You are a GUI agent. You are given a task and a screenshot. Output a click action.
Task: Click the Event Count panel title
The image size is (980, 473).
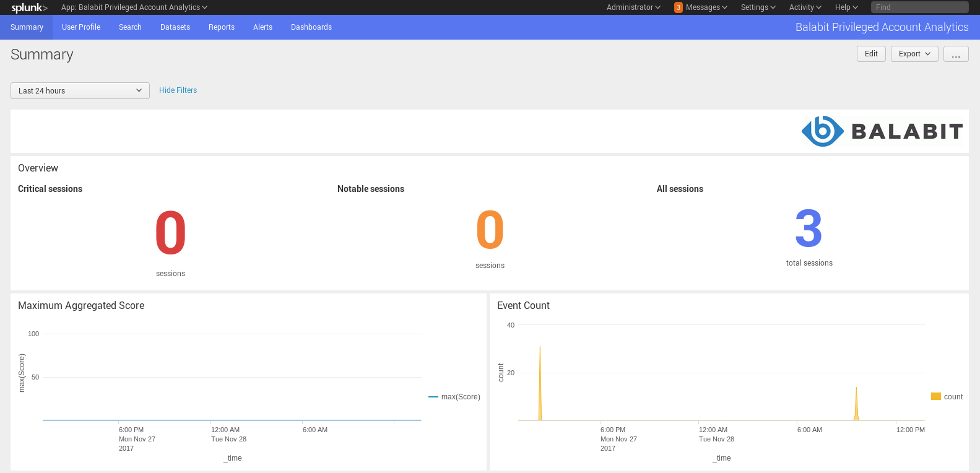523,306
